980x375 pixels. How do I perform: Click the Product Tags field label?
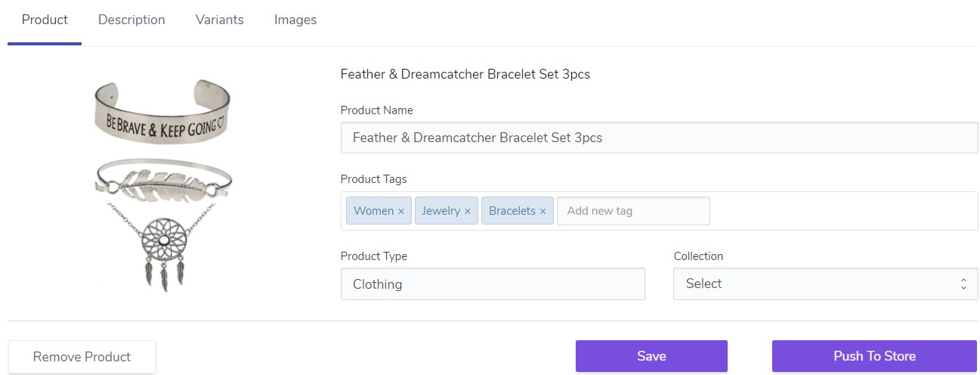pos(373,179)
